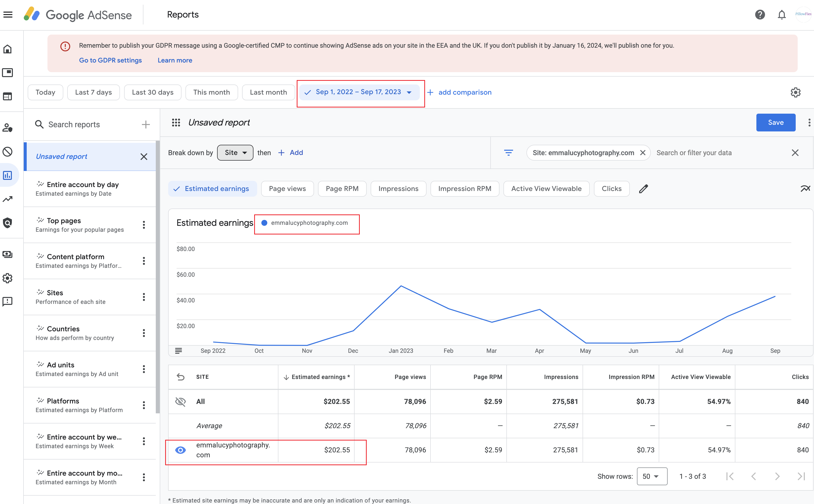Viewport: 814px width, 504px height.
Task: Open Reports bar chart sidebar icon
Action: click(x=8, y=175)
